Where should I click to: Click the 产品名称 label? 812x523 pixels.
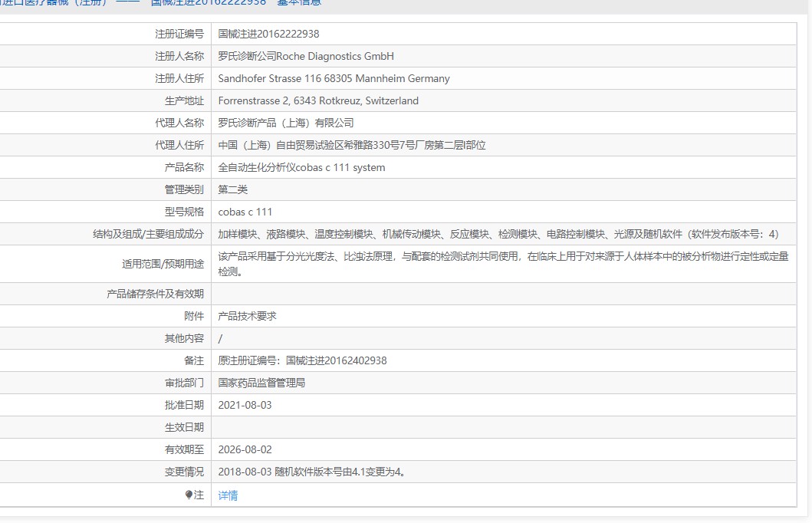point(184,167)
